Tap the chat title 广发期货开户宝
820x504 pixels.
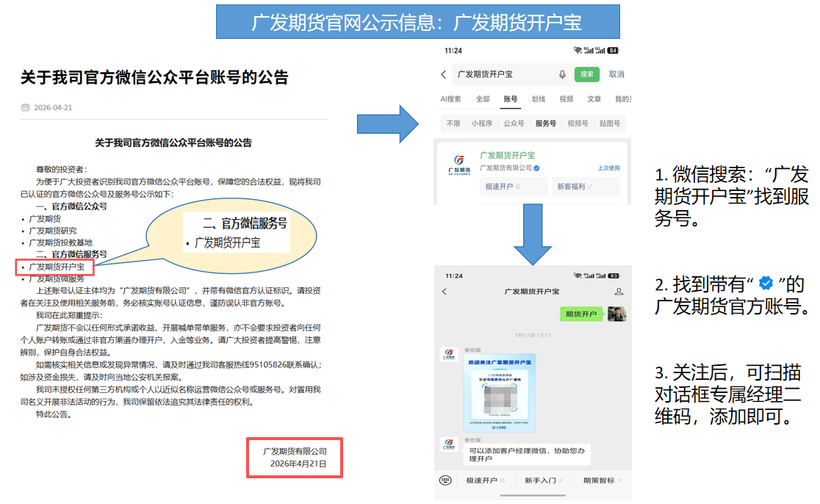coord(532,291)
